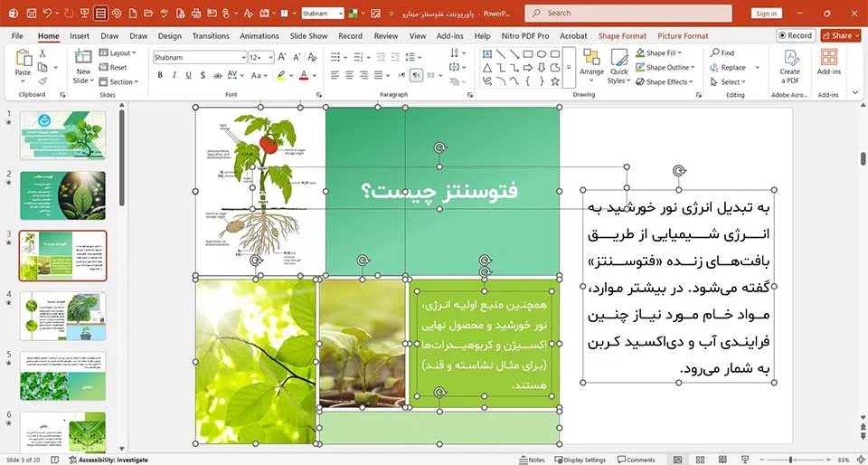The image size is (868, 465).
Task: Click the Record button at top right
Action: [x=796, y=35]
